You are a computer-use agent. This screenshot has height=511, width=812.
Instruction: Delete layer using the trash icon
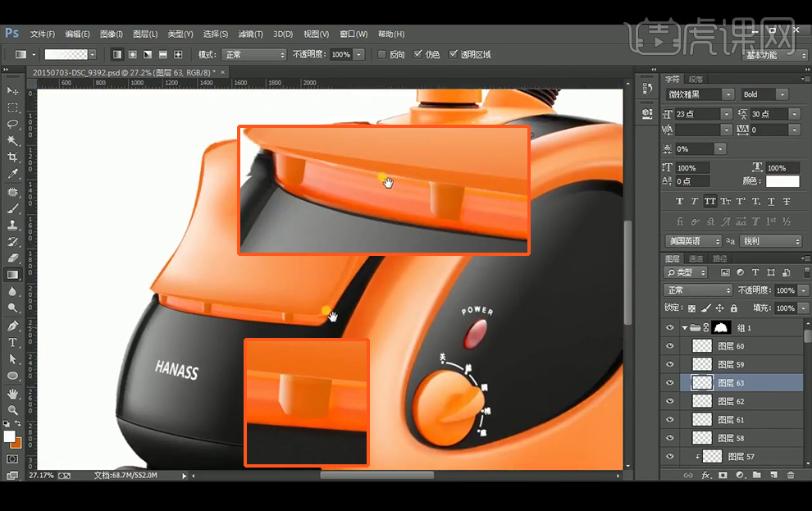point(791,475)
